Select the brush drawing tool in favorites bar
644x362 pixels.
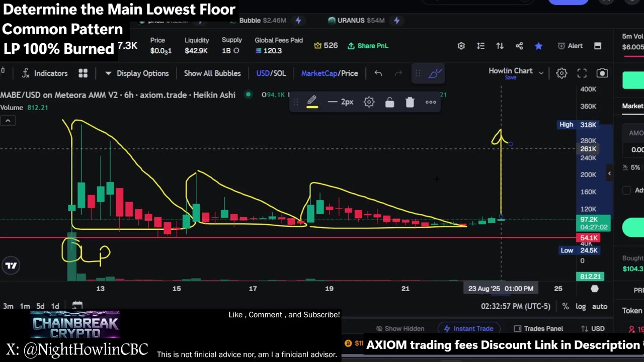pos(435,73)
